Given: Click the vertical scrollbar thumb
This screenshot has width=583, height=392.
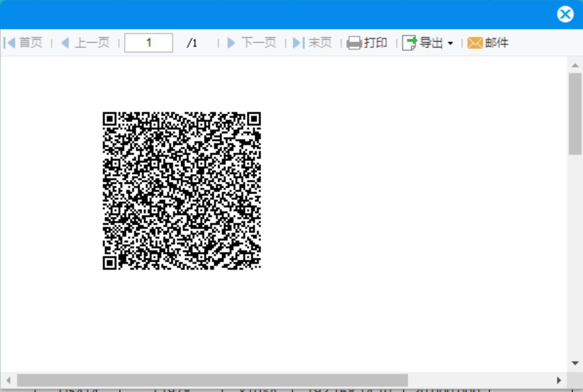Looking at the screenshot, I should 575,113.
